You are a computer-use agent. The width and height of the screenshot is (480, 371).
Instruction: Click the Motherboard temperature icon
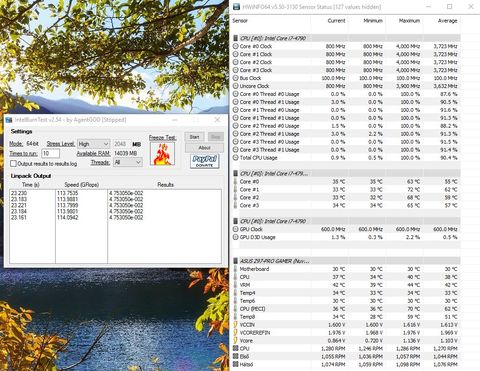235,269
